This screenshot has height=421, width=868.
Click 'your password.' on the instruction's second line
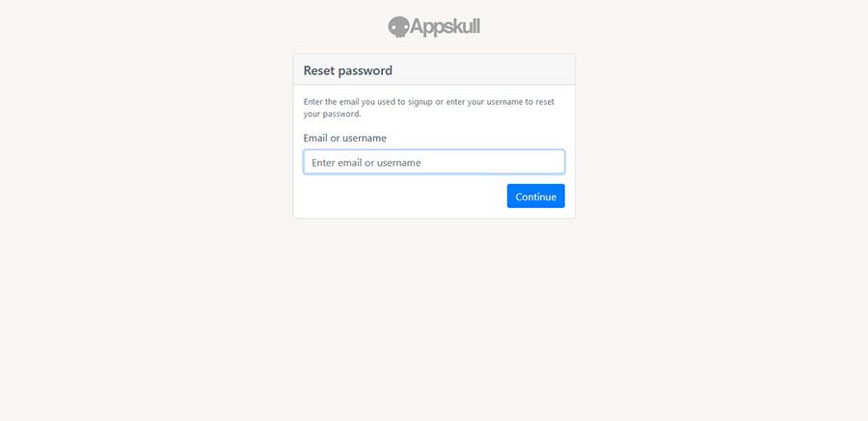[x=332, y=114]
